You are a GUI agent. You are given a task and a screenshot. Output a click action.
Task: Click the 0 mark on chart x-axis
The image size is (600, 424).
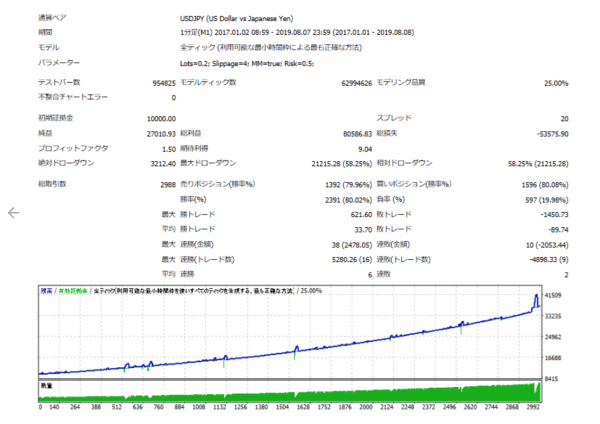(x=41, y=407)
